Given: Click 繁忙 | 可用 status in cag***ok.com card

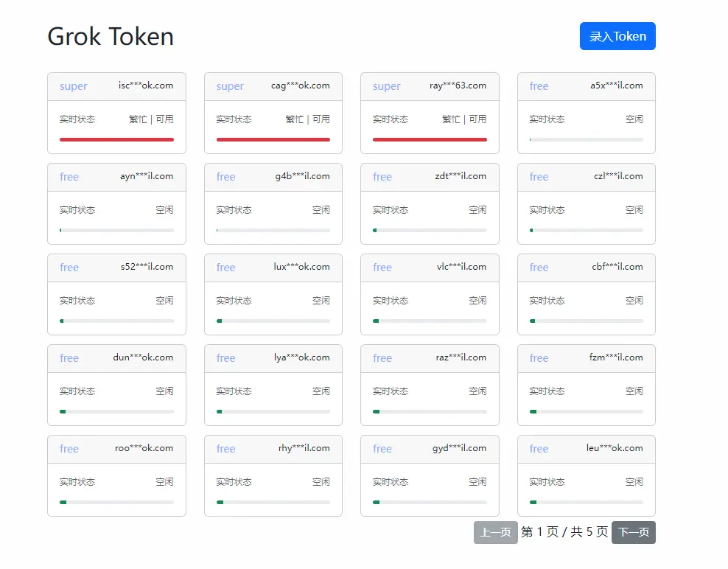Looking at the screenshot, I should 307,119.
